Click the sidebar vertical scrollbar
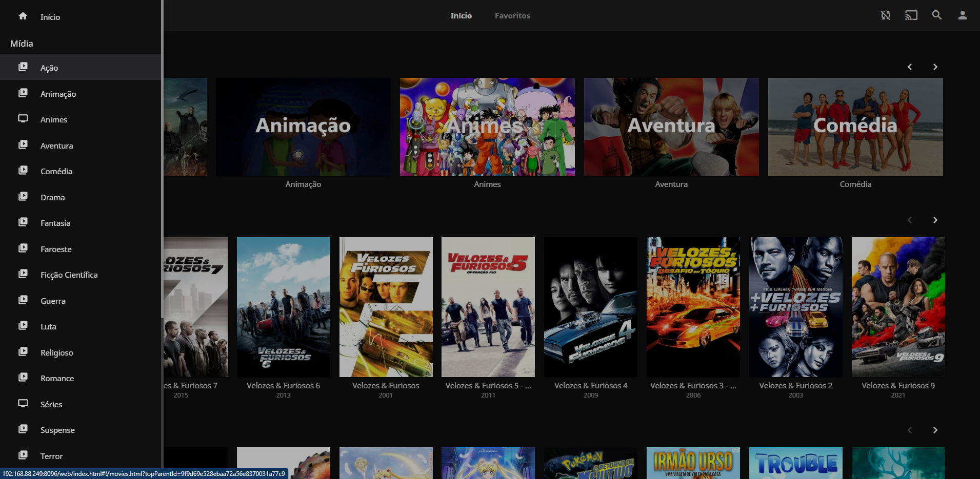Viewport: 980px width, 479px height. [x=162, y=159]
